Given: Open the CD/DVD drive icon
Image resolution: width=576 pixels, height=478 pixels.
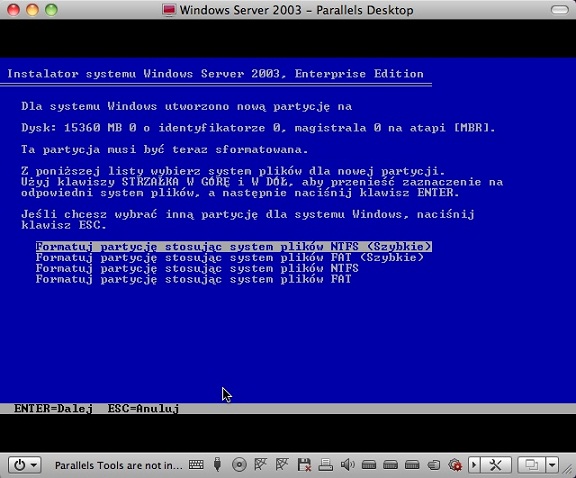Looking at the screenshot, I should (x=239, y=465).
